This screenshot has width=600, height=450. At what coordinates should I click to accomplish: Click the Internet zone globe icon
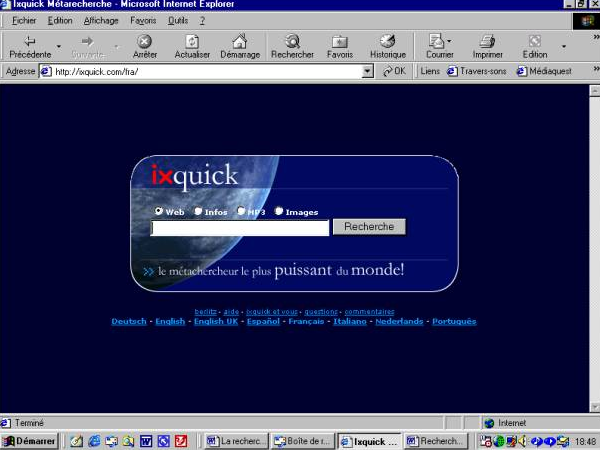(489, 423)
